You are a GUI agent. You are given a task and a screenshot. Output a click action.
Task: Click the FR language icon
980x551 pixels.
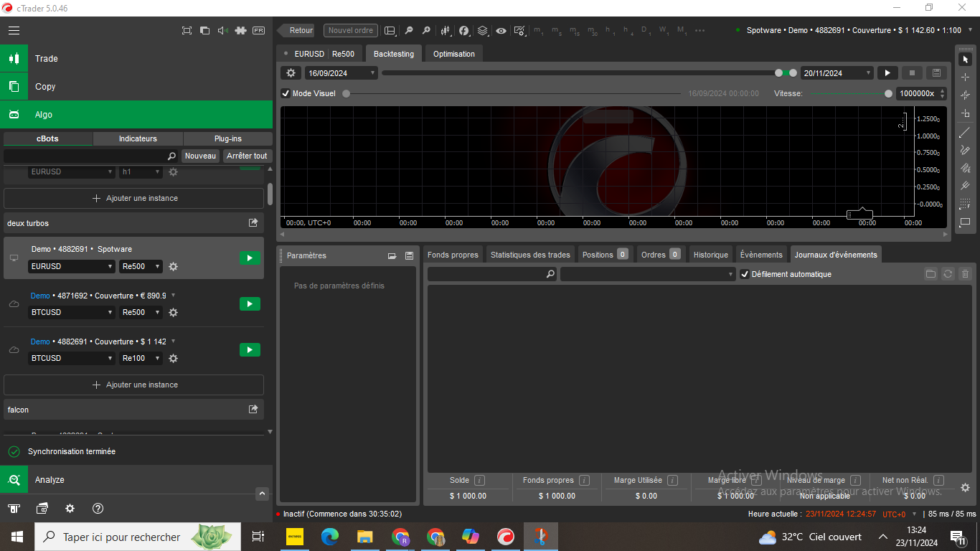258,31
